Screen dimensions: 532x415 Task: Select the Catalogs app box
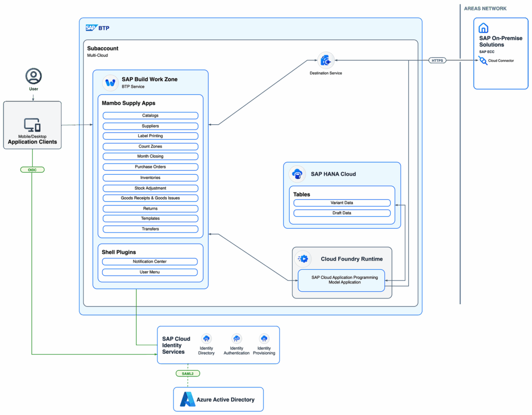(x=150, y=115)
